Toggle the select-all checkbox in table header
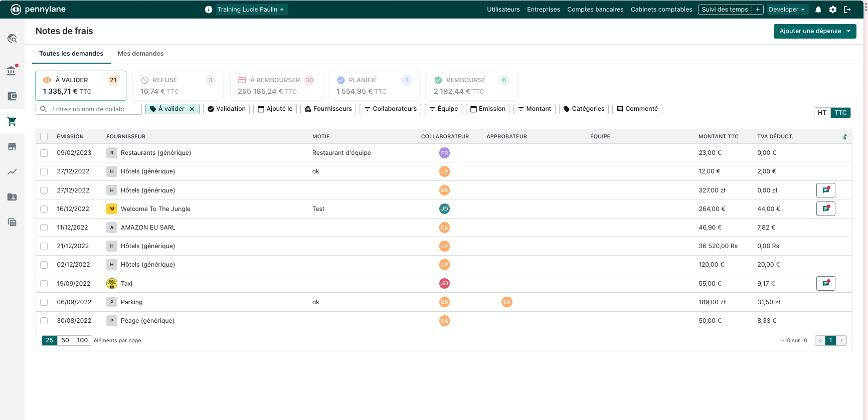This screenshot has height=420, width=868. click(x=44, y=137)
